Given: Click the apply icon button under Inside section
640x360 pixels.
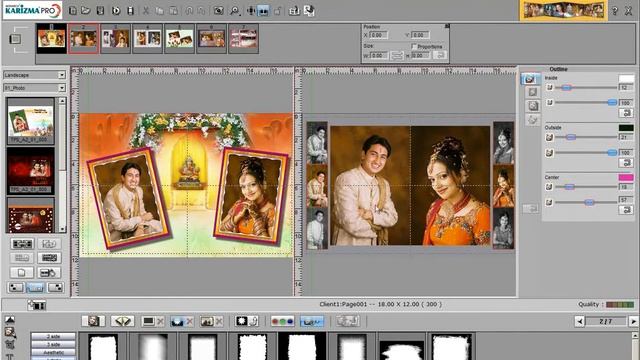Looking at the screenshot, I should 626,113.
